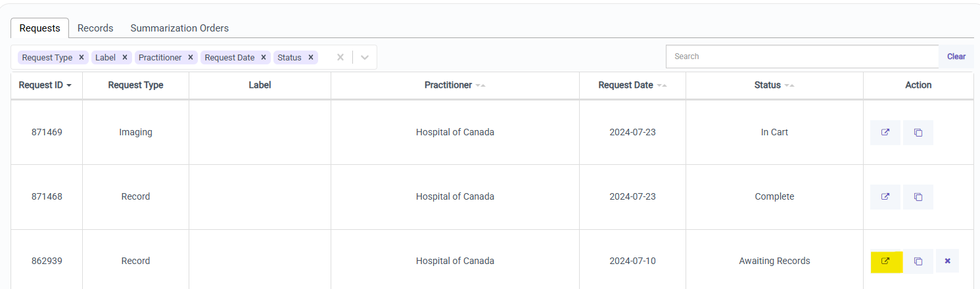The height and width of the screenshot is (289, 980).
Task: Sort the table by Request ID
Action: coord(45,85)
